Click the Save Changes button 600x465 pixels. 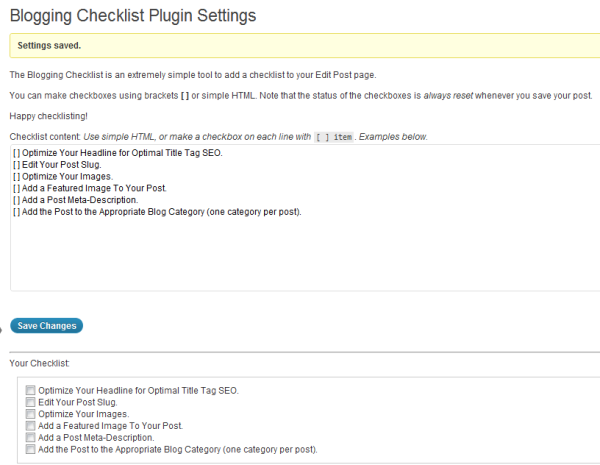(x=46, y=326)
